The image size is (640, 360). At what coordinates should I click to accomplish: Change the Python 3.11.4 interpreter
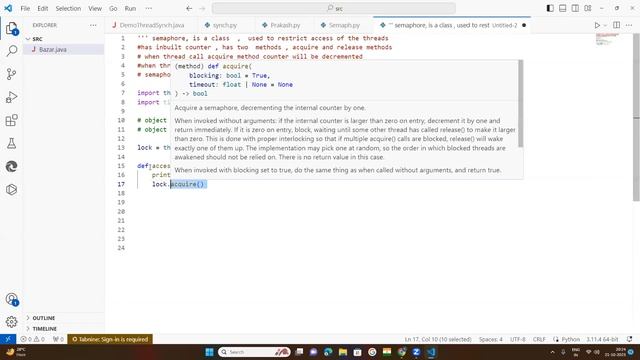602,339
